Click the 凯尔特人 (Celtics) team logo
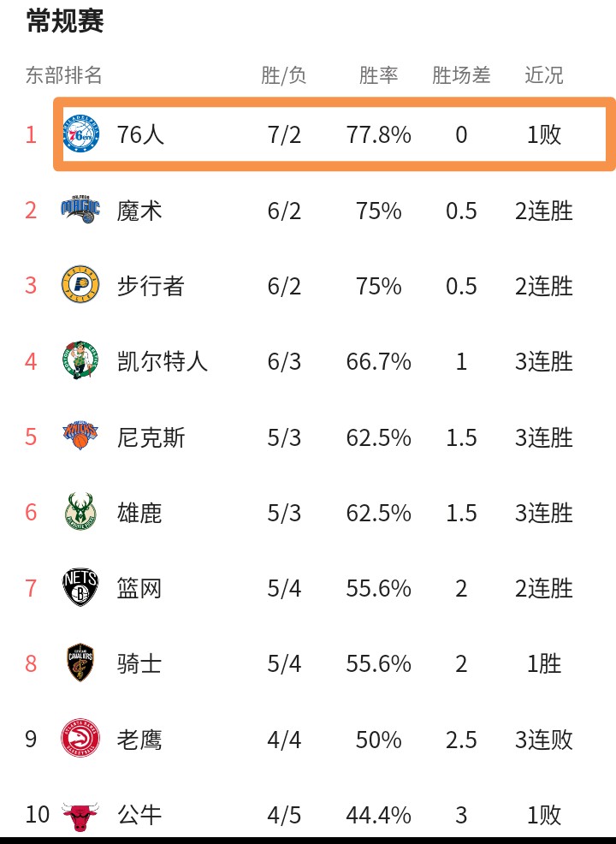 80,361
